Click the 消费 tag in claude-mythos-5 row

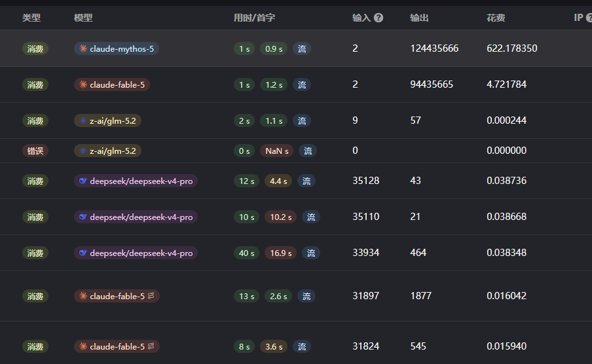(x=35, y=48)
